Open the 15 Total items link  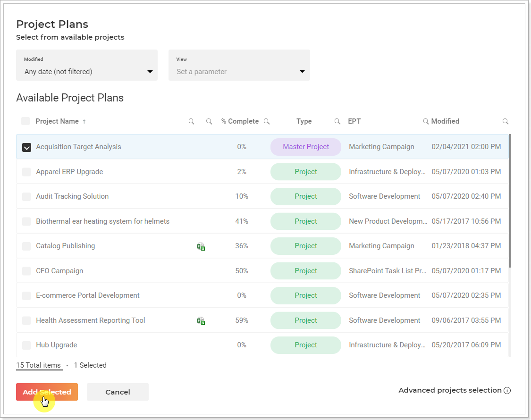pyautogui.click(x=39, y=365)
